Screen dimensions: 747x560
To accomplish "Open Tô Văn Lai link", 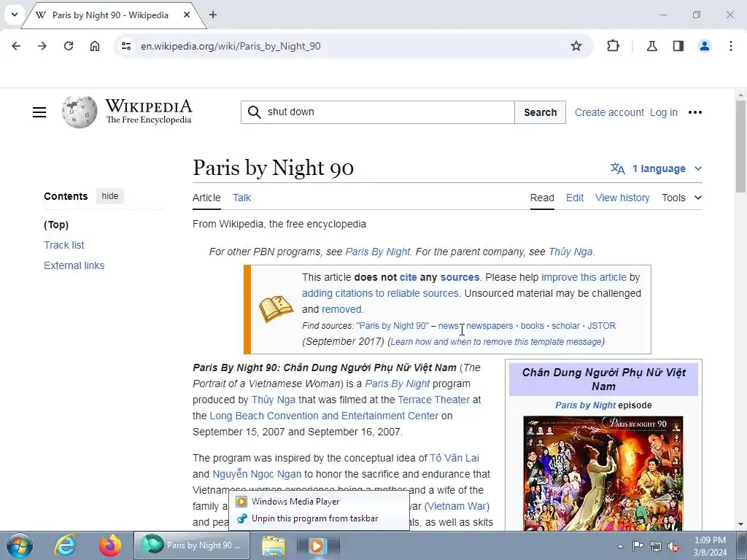I will (454, 458).
